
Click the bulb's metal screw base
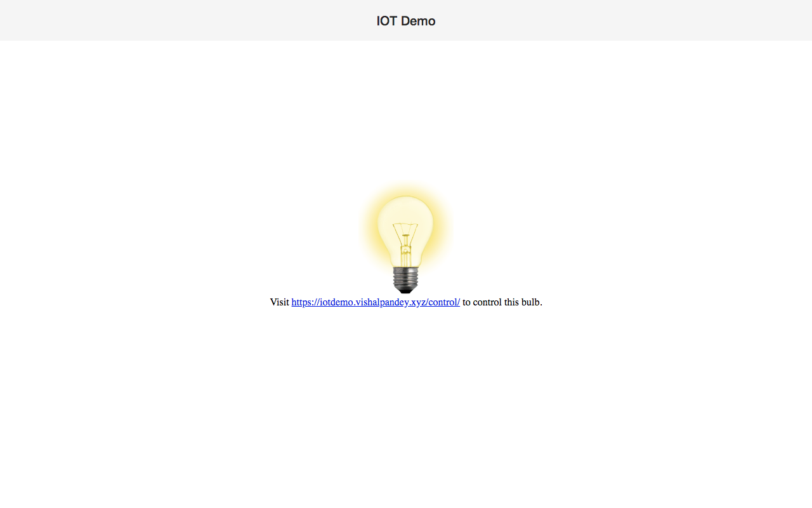click(405, 277)
